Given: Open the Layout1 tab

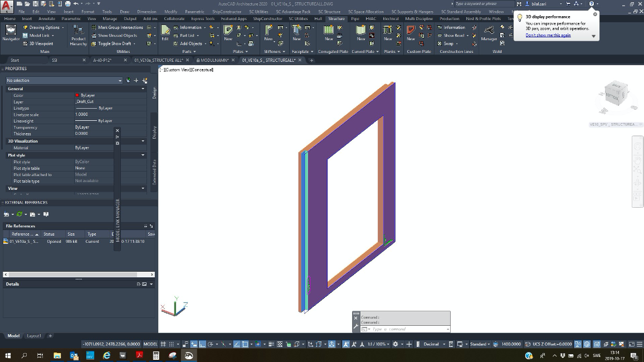Looking at the screenshot, I should [x=34, y=336].
